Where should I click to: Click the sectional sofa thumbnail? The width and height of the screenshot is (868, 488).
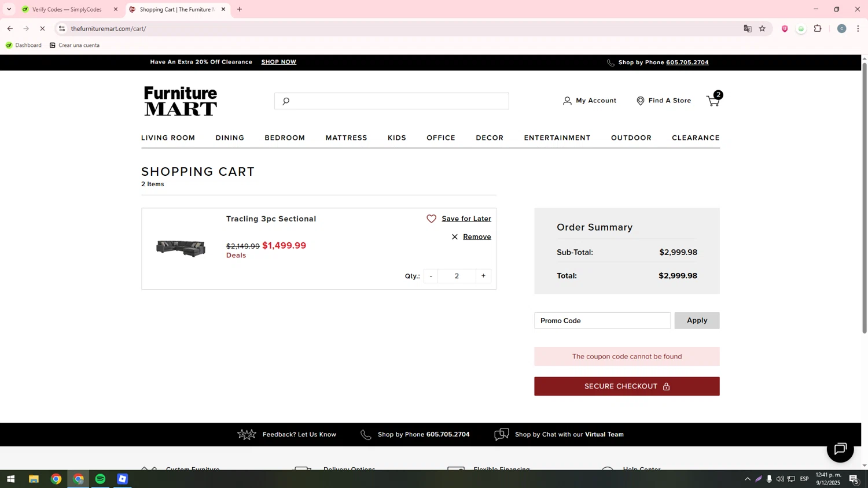tap(181, 249)
